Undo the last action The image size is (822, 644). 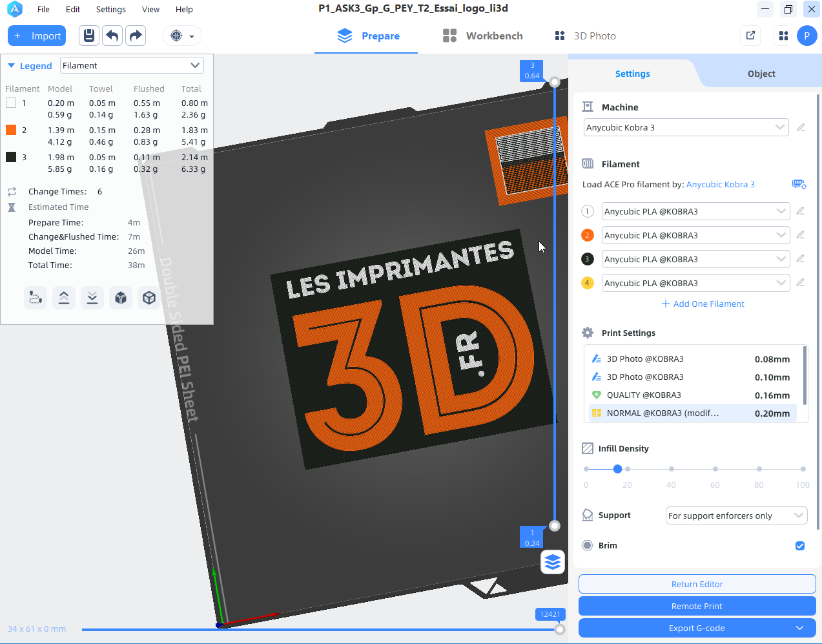click(x=112, y=36)
